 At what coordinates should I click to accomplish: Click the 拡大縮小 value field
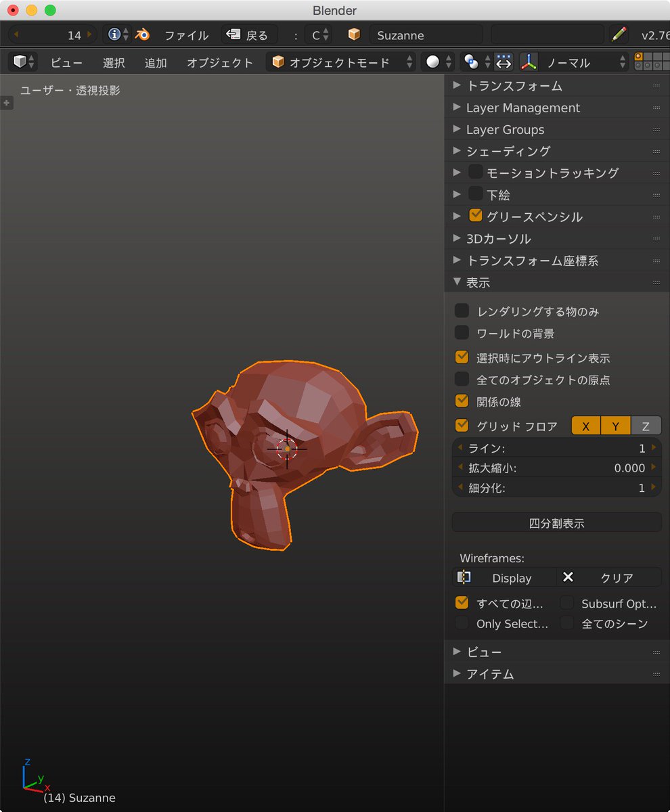tap(556, 468)
